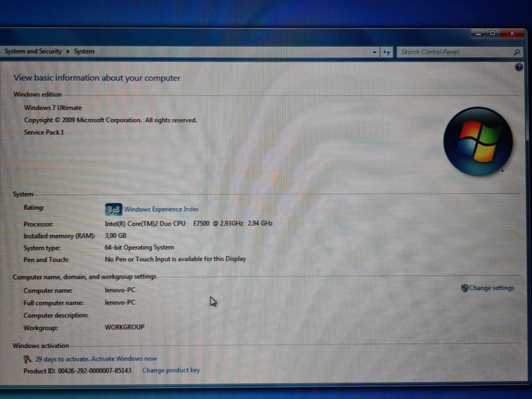Screen dimensions: 532x399
Task: Maximize the System window
Action: (492, 33)
